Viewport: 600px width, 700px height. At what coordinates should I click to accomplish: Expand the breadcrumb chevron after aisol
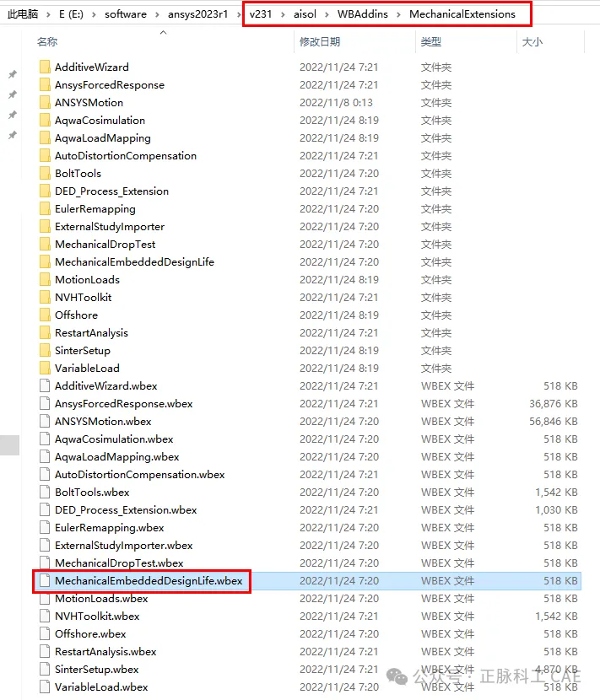[327, 14]
